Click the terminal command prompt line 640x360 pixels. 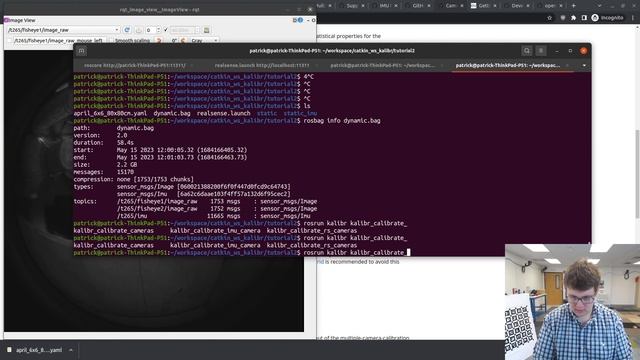[241, 253]
